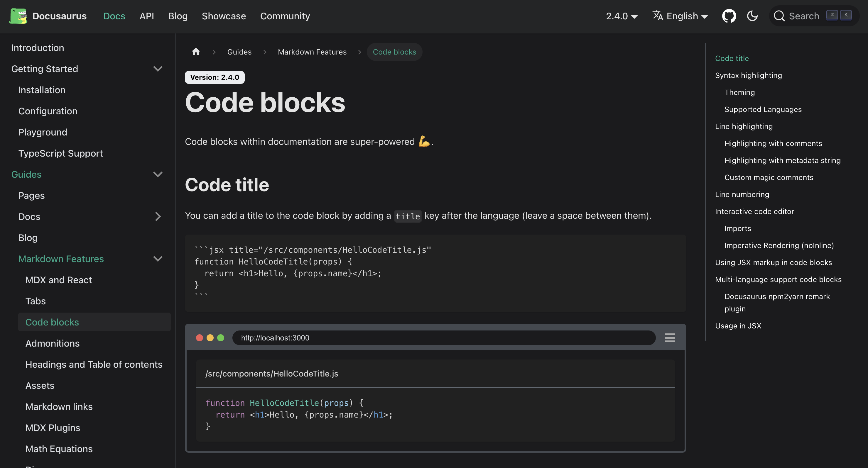Jump to Usage in JSX section
The image size is (868, 468).
coord(738,325)
